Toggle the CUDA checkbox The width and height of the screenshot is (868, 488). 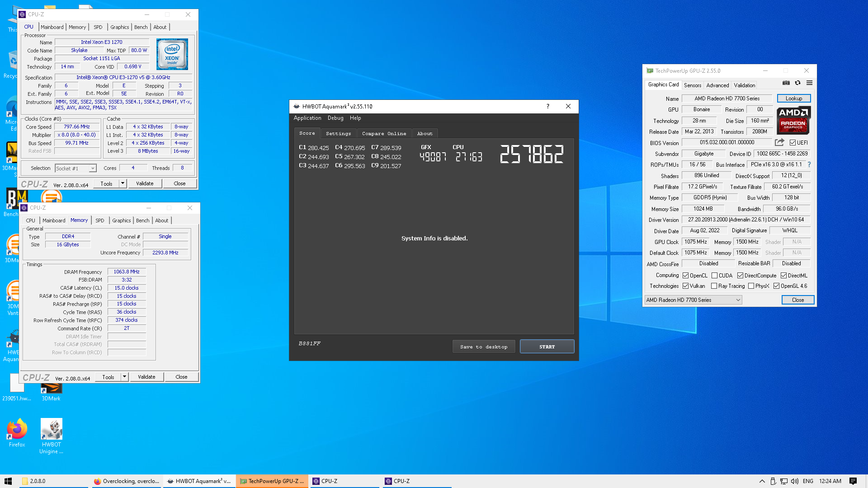[714, 276]
